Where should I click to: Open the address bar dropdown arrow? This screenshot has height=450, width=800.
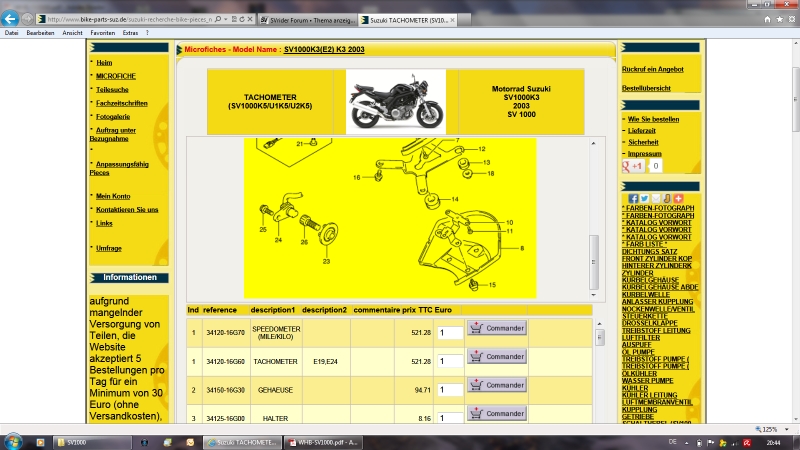coord(226,19)
